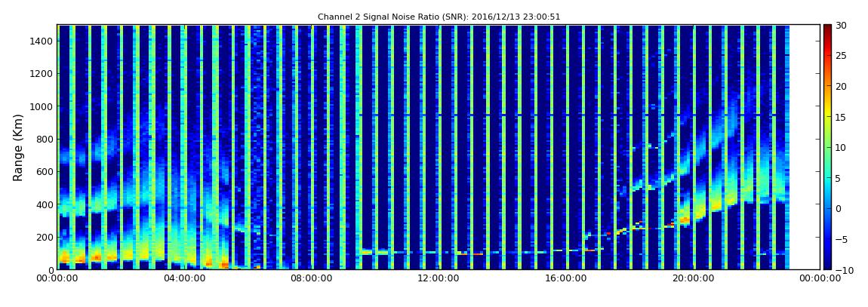Click the colorbar value 25 label

842,56
